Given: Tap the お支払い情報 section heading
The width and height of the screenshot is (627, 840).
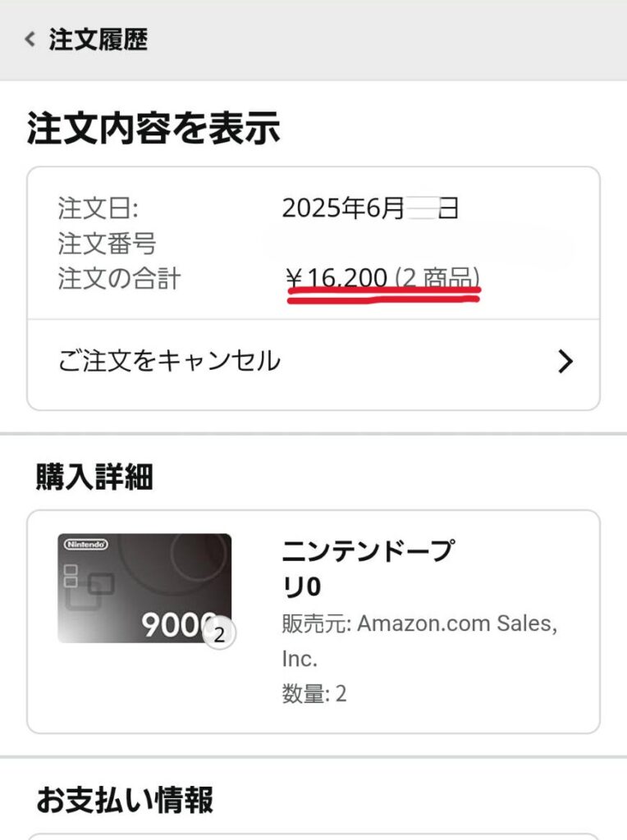Looking at the screenshot, I should coord(125,800).
